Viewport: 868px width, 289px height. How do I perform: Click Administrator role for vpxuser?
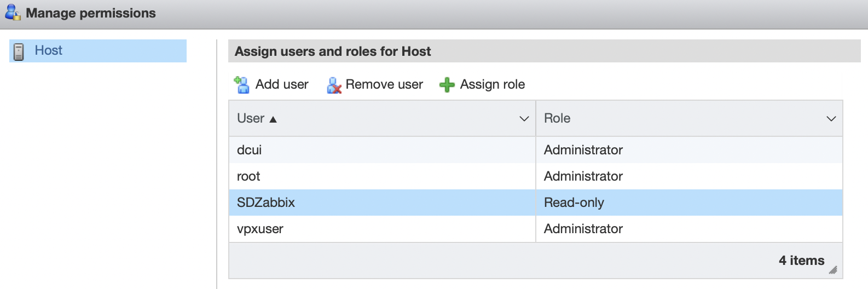tap(583, 229)
